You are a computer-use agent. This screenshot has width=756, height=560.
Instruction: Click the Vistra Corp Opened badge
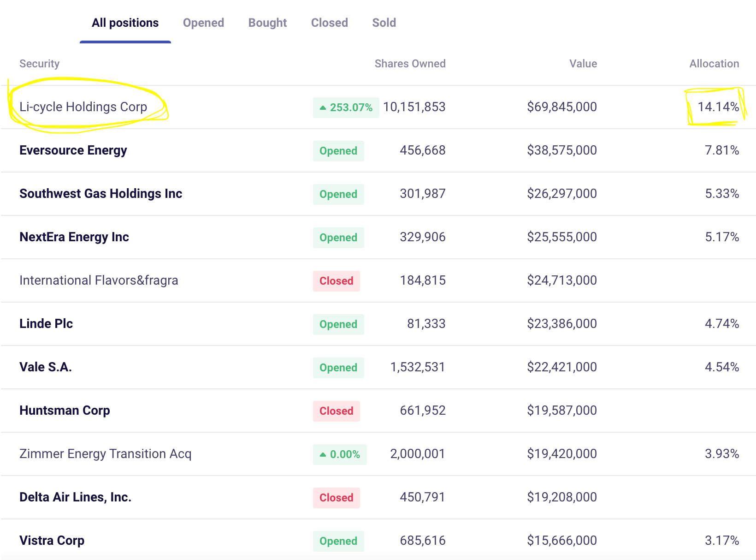coord(338,541)
